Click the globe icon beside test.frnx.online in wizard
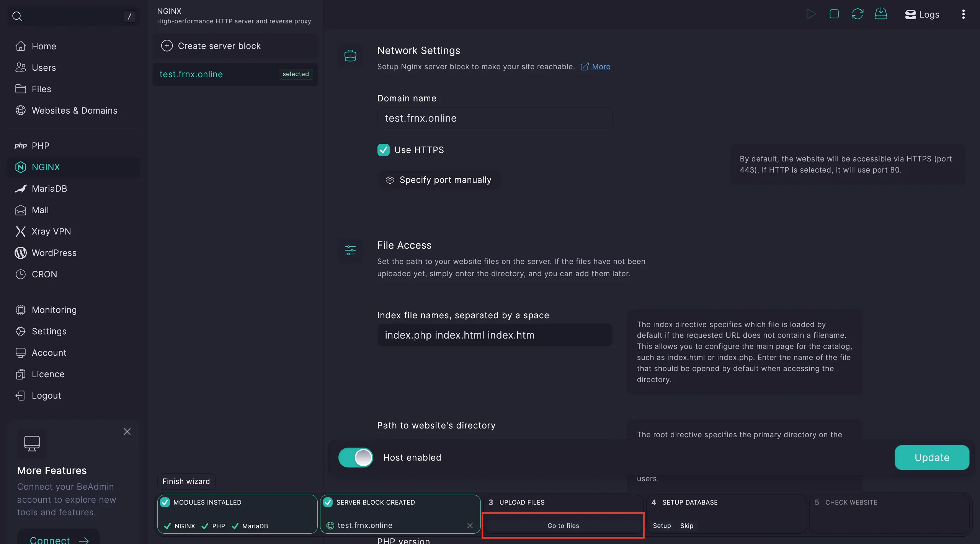The image size is (980, 544). (x=330, y=526)
